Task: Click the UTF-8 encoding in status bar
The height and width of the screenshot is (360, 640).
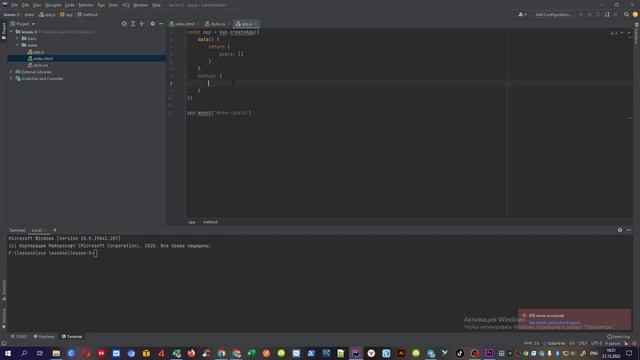Action: 596,343
